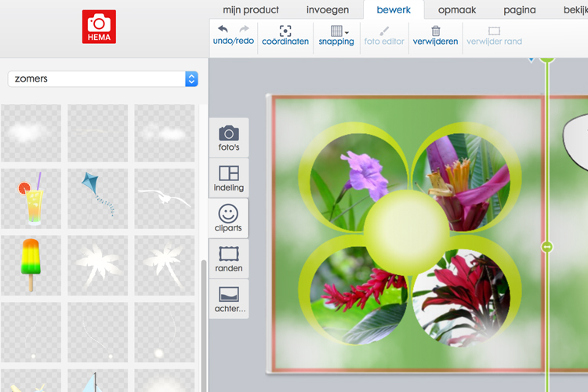Select the rainbow popsicle clipart
588x392 pixels.
(31, 266)
